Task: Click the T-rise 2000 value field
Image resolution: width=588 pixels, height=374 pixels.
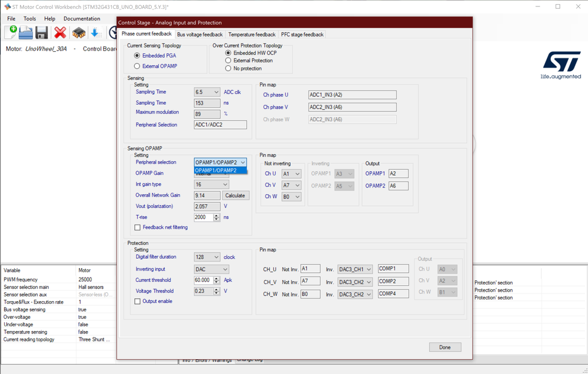Action: [x=204, y=218]
